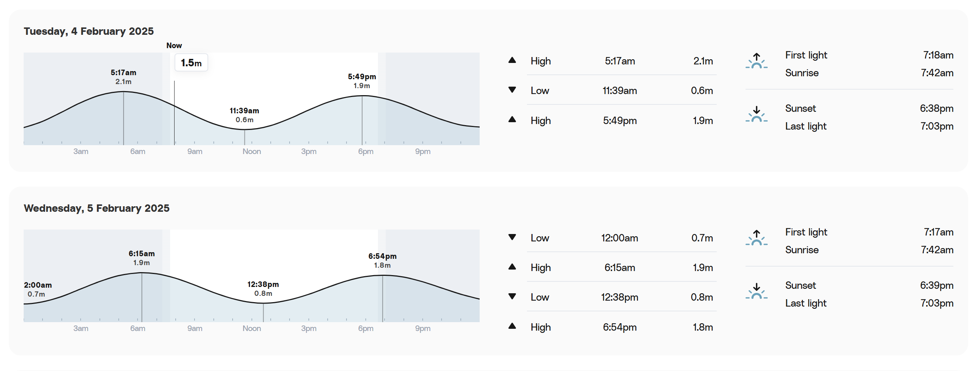Click the Tuesday sunset icon
The width and height of the screenshot is (980, 371).
click(x=756, y=114)
